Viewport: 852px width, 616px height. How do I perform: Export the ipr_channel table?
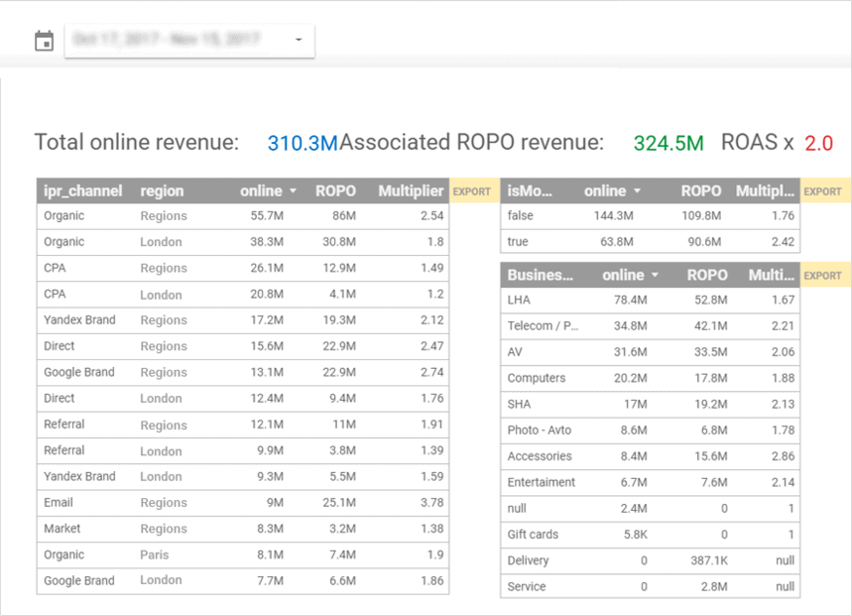(x=471, y=191)
